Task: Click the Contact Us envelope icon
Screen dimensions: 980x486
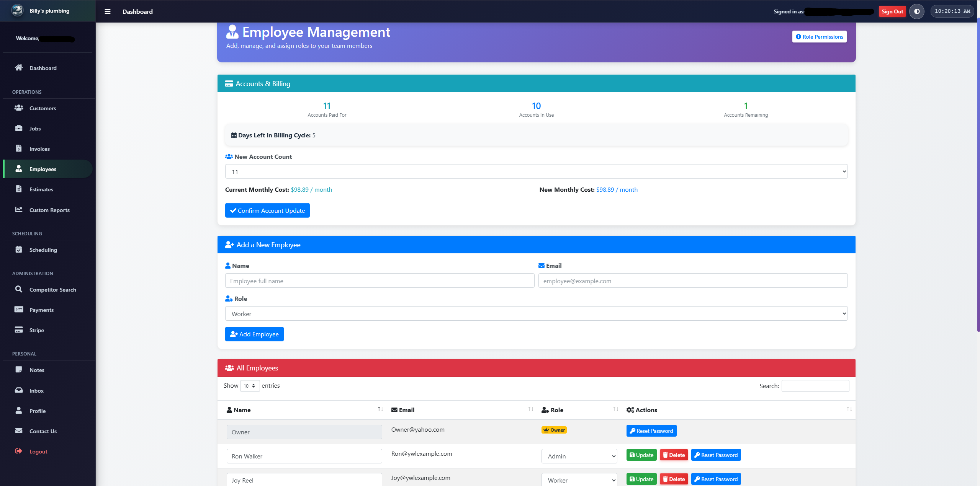Action: point(18,431)
